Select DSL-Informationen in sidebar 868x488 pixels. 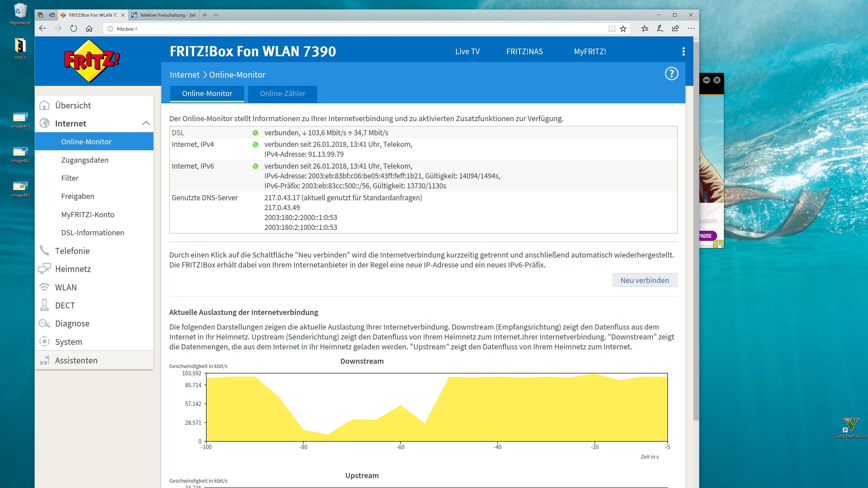pyautogui.click(x=93, y=233)
